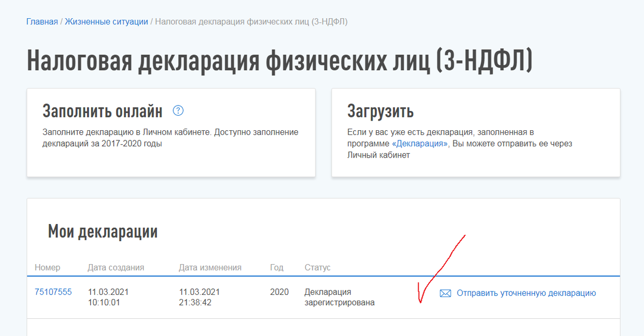Open the «Декларация» program link
644x336 pixels.
click(420, 143)
